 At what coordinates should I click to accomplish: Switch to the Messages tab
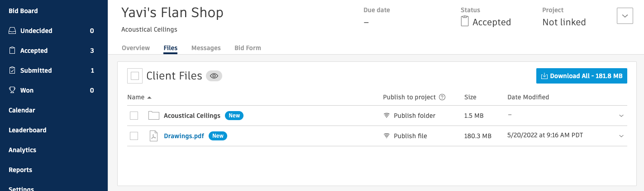[x=206, y=48]
